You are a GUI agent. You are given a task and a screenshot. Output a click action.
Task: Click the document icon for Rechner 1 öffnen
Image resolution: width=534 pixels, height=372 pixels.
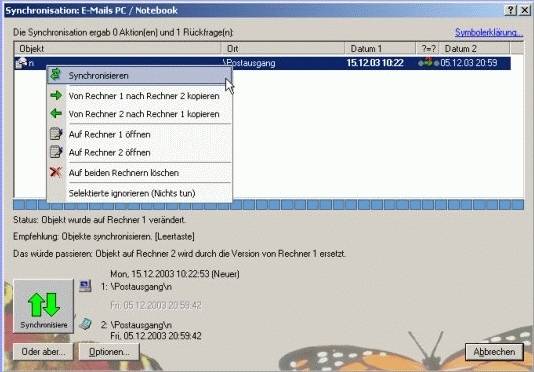click(x=56, y=134)
